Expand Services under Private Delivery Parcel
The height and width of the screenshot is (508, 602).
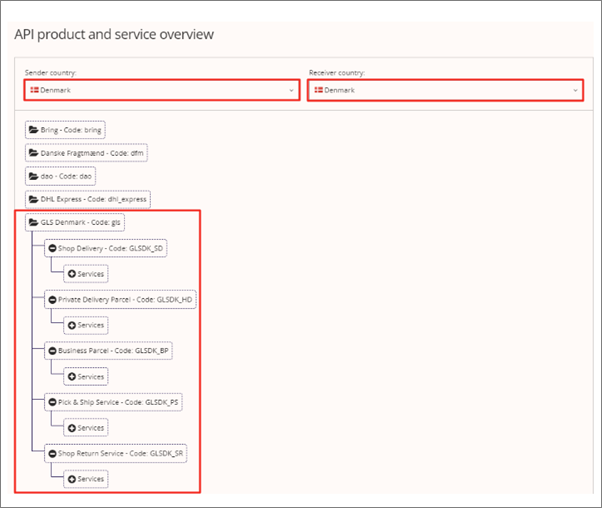(x=86, y=325)
